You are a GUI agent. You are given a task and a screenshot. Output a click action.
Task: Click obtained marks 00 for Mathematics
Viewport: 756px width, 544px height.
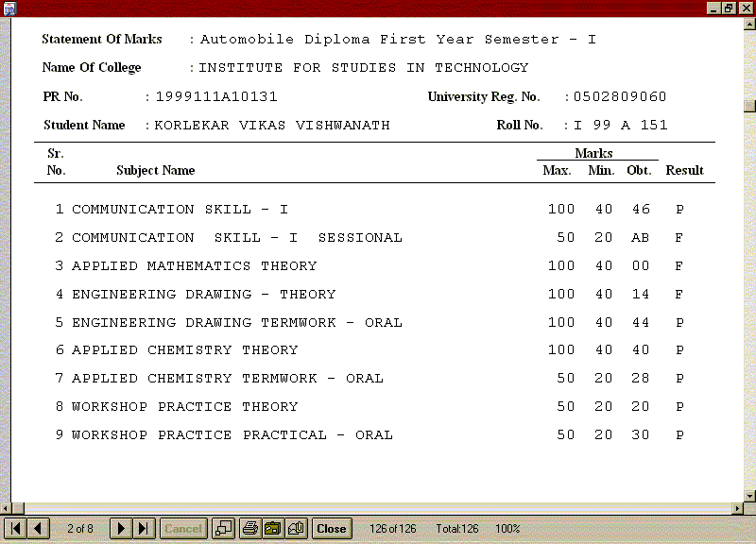pos(641,266)
